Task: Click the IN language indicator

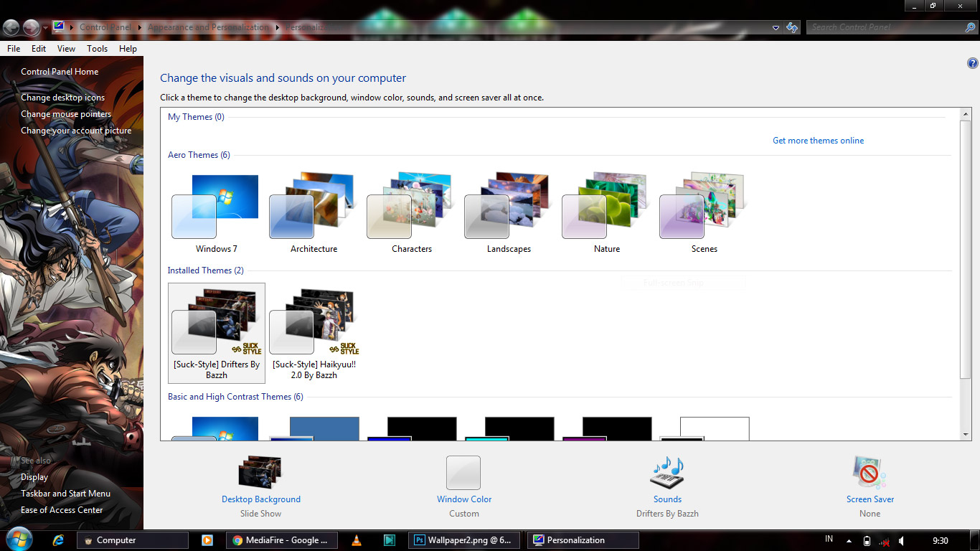Action: click(829, 540)
